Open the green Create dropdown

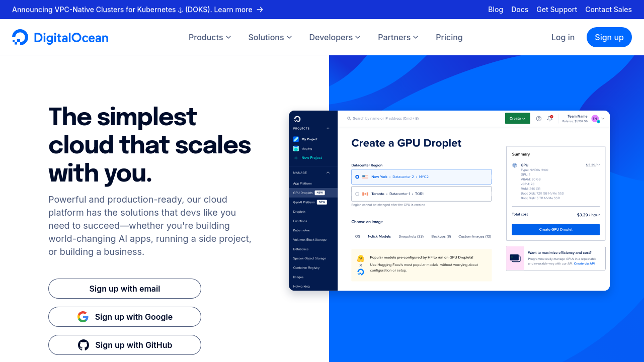517,119
